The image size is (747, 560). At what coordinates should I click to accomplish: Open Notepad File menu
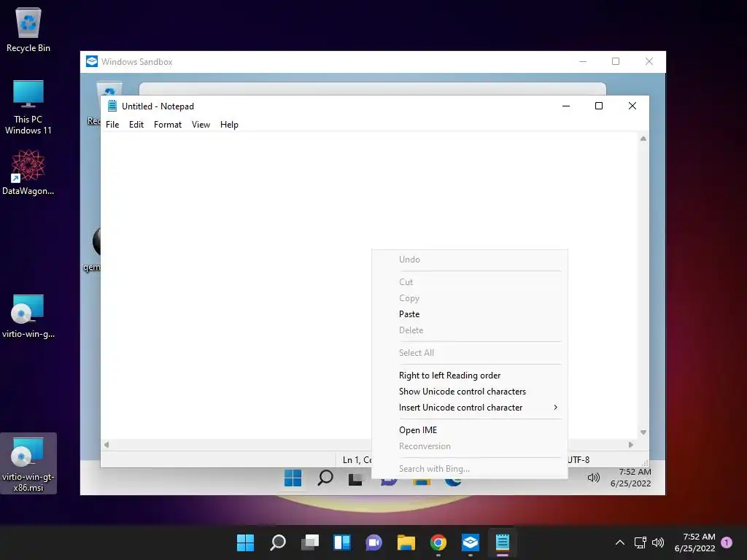[x=112, y=124]
